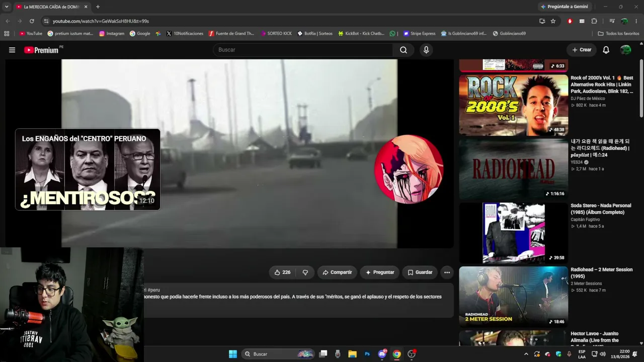This screenshot has width=644, height=362.
Task: Open the YouTube guide hamburger menu
Action: tap(12, 50)
